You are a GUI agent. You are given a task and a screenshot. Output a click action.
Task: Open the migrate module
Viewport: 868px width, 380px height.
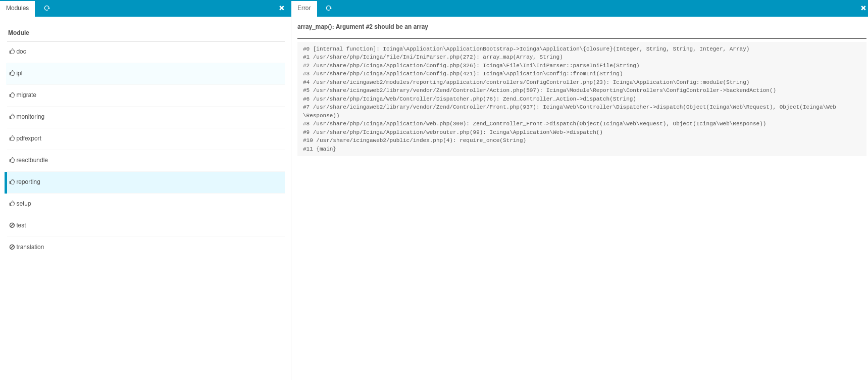tap(145, 95)
